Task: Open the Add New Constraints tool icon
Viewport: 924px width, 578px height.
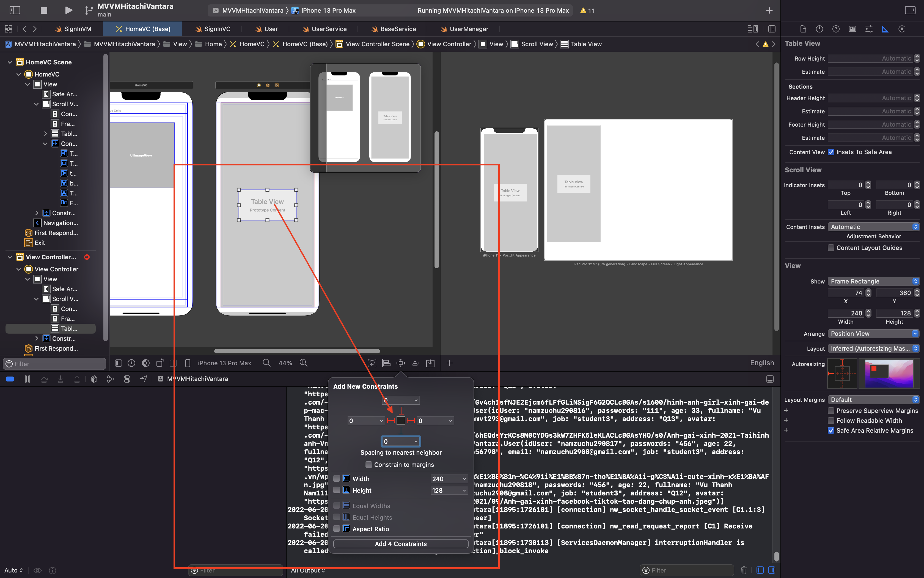Action: pyautogui.click(x=400, y=363)
